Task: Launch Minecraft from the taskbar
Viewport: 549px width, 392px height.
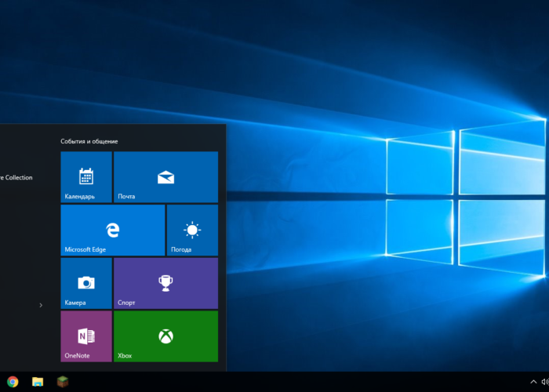Action: click(x=62, y=382)
